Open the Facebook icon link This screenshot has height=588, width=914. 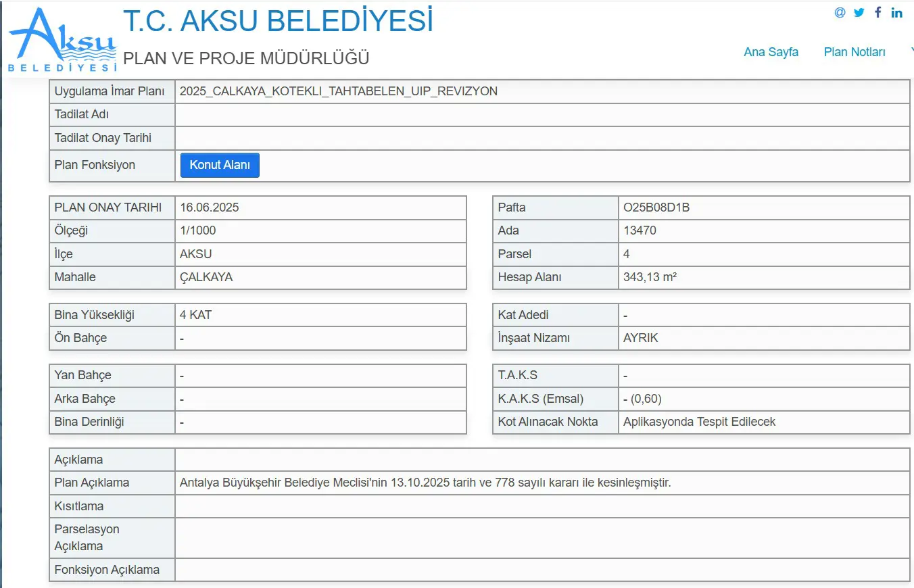coord(878,12)
